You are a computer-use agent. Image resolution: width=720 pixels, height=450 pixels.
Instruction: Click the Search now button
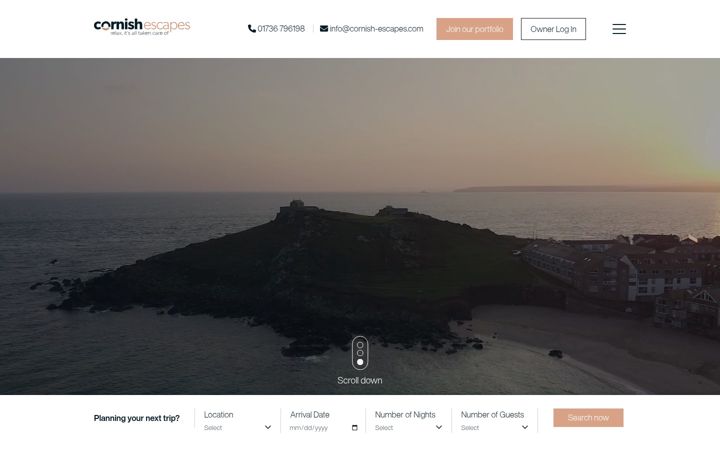pos(588,417)
